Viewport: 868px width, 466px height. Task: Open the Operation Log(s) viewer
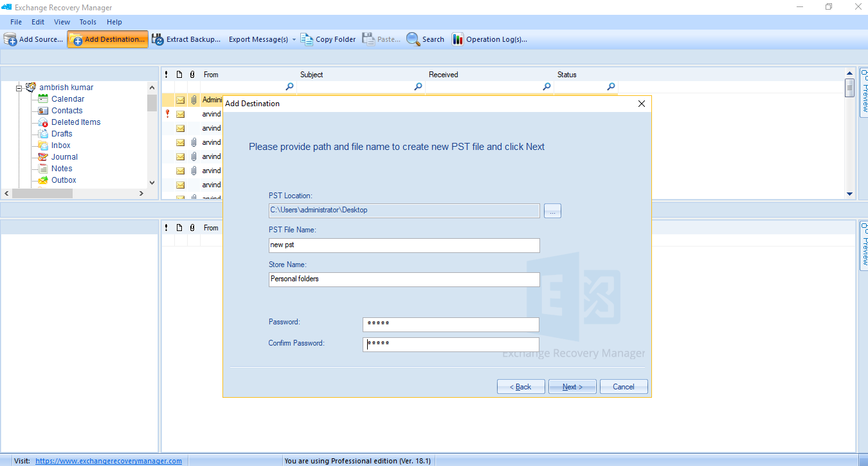(489, 39)
